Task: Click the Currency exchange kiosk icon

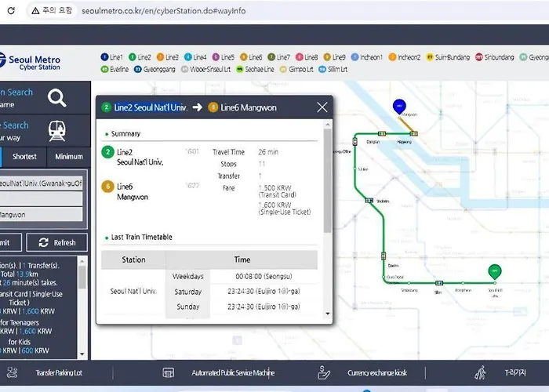Action: tap(323, 372)
